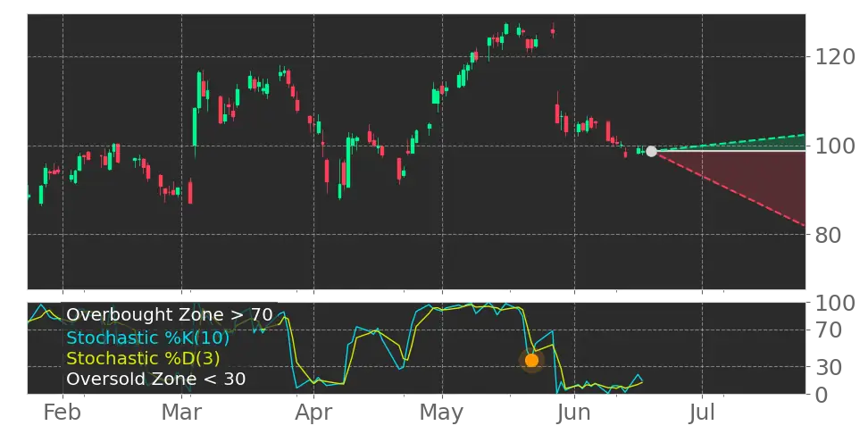This screenshot has width=868, height=434.
Task: Click the Feb label on the date axis
Action: click(x=62, y=413)
